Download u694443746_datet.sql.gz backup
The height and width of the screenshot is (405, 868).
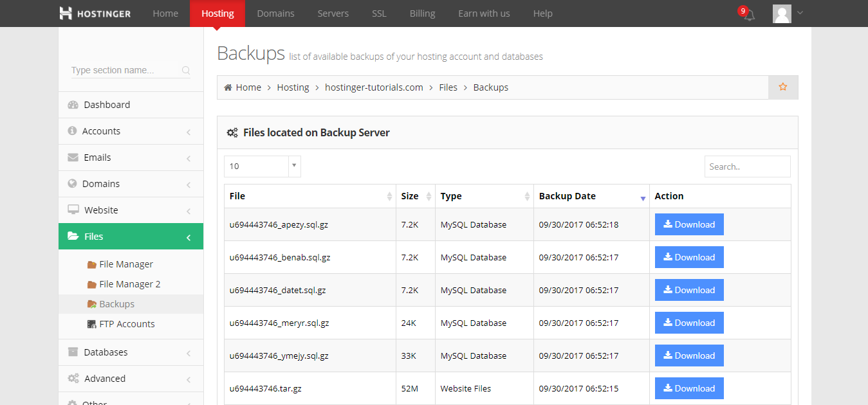pyautogui.click(x=689, y=290)
